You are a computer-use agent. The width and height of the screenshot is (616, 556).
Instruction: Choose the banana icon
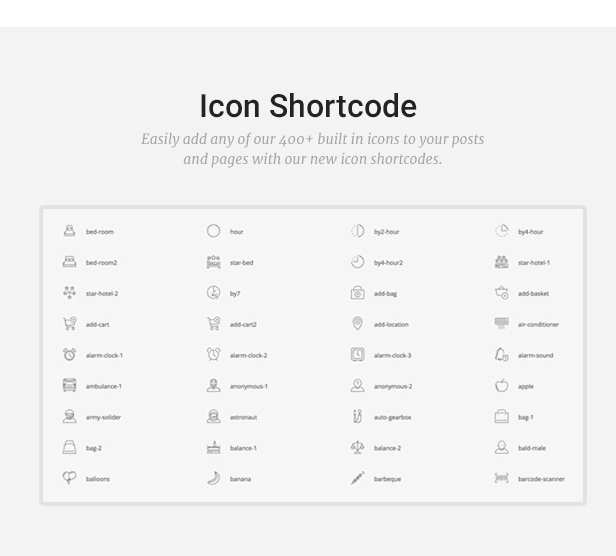click(x=213, y=478)
